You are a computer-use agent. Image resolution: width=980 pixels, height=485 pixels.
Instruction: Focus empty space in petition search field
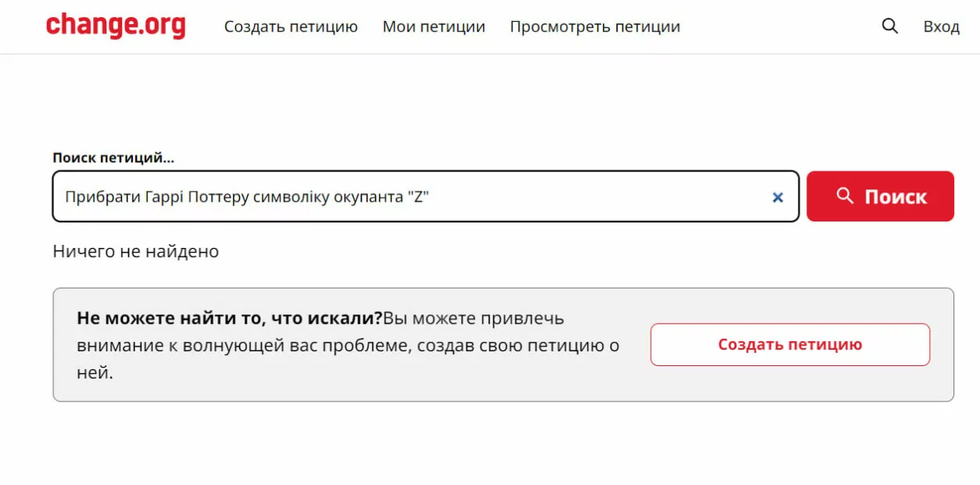tap(594, 197)
